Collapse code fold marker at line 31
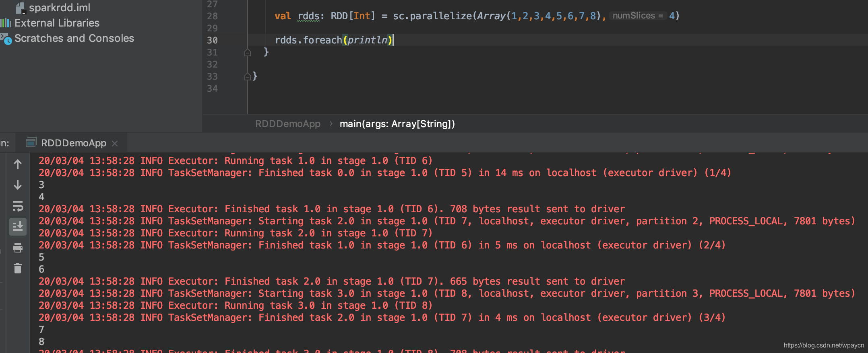Screen dimensions: 868x353 click(x=248, y=52)
